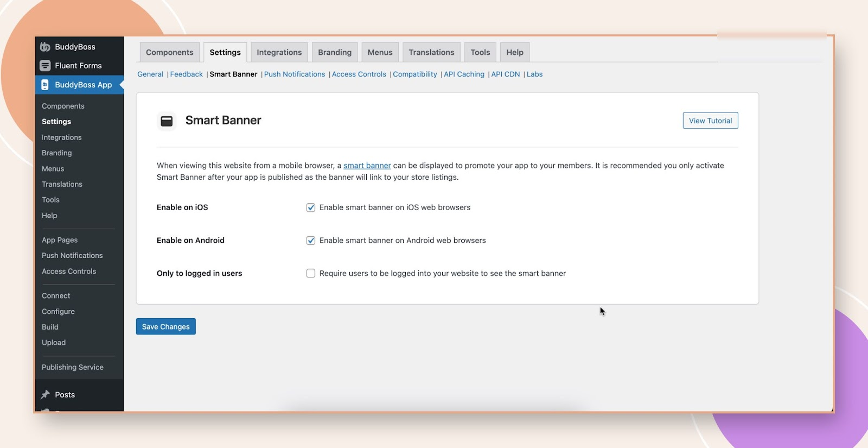The width and height of the screenshot is (868, 448).
Task: Click the Enable on Android label
Action: 190,241
